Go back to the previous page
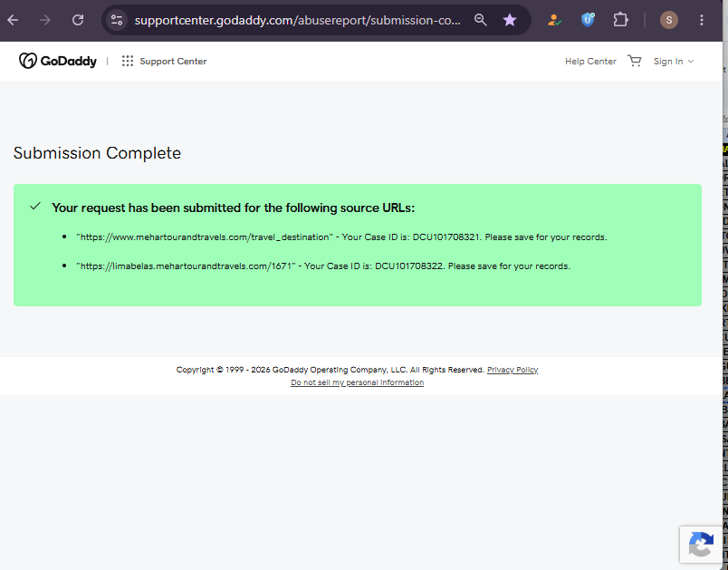The height and width of the screenshot is (570, 728). [x=13, y=20]
